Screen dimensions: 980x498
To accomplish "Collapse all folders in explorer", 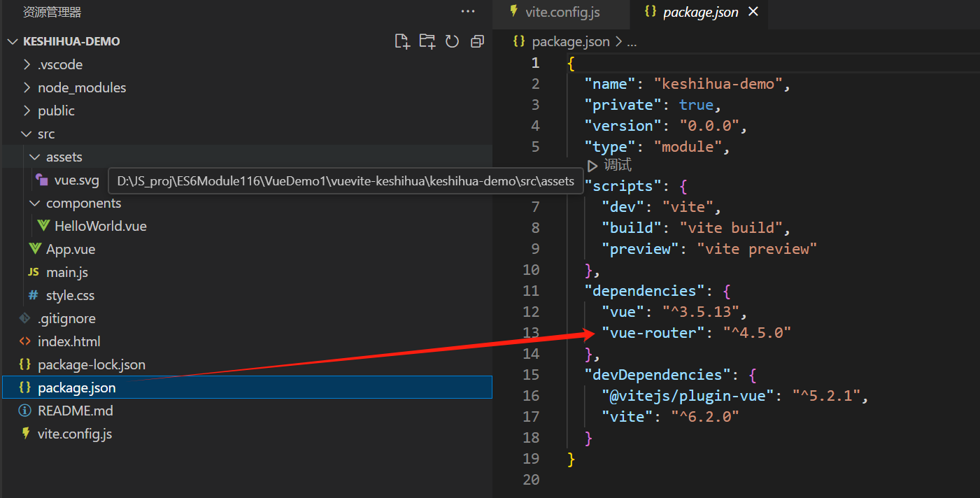I will pos(477,41).
